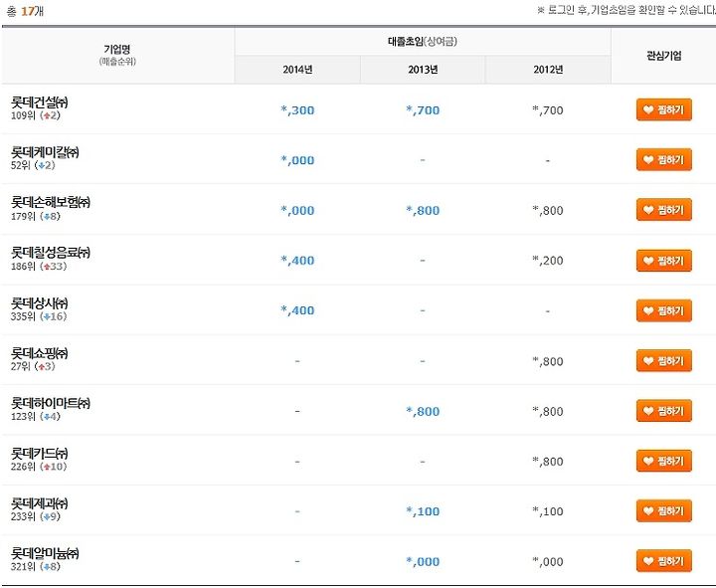This screenshot has width=716, height=588.
Task: Select rank text 52위 under 롯데케미칼
Action: [x=21, y=165]
